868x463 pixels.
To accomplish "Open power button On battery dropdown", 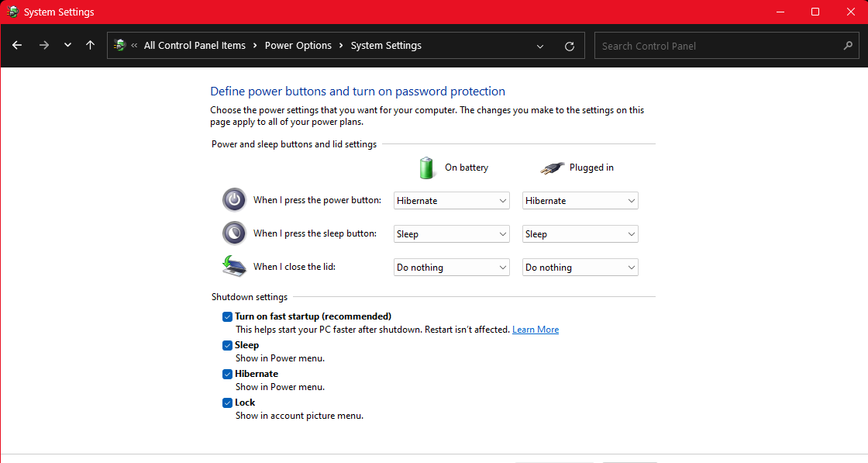I will [x=451, y=201].
